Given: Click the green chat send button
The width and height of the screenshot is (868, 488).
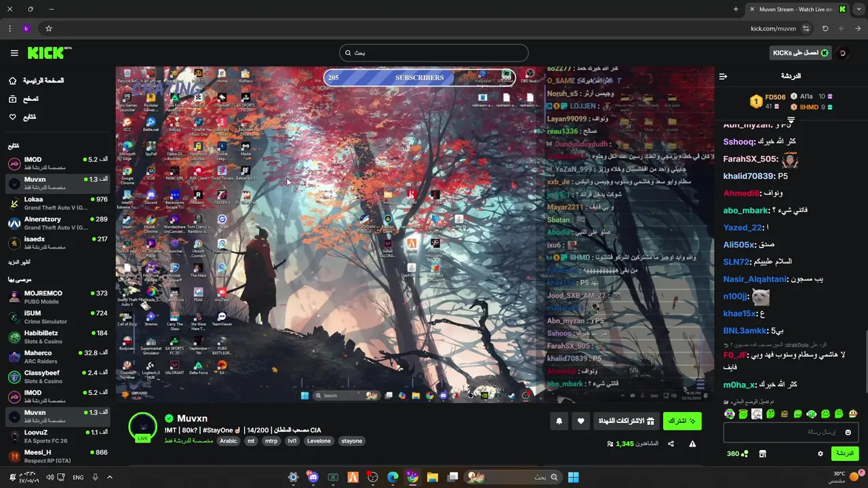Looking at the screenshot, I should point(844,453).
